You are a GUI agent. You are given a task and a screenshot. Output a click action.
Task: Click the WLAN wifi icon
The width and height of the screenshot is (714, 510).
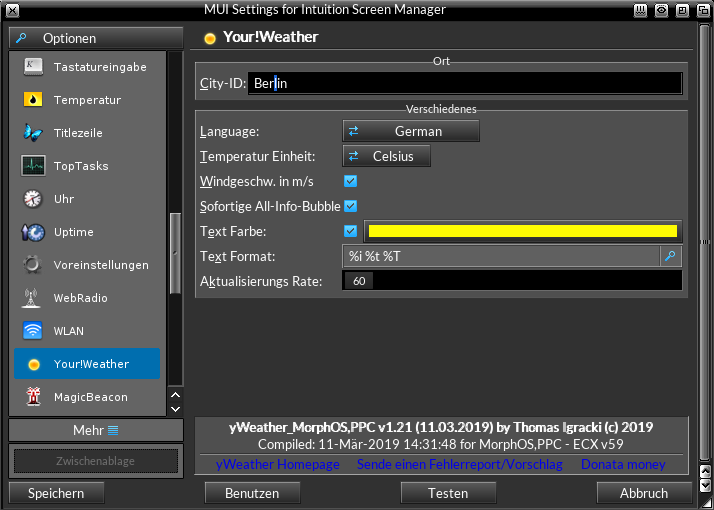tap(33, 331)
